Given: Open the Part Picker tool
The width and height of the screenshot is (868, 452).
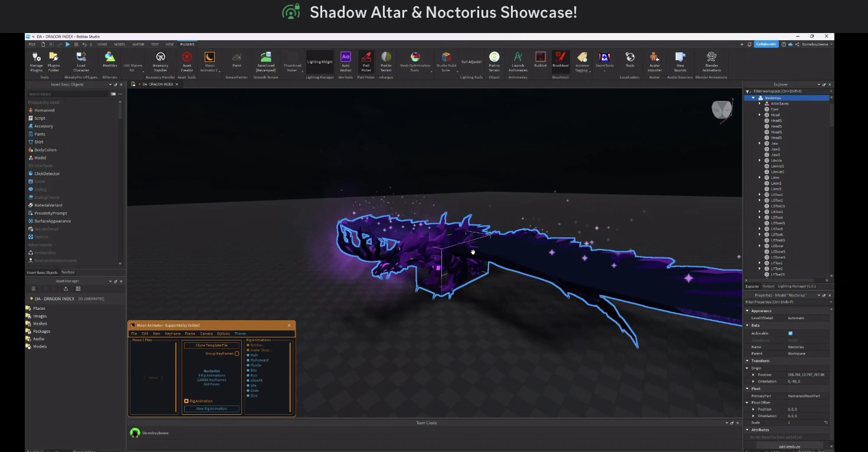Looking at the screenshot, I should pyautogui.click(x=366, y=61).
